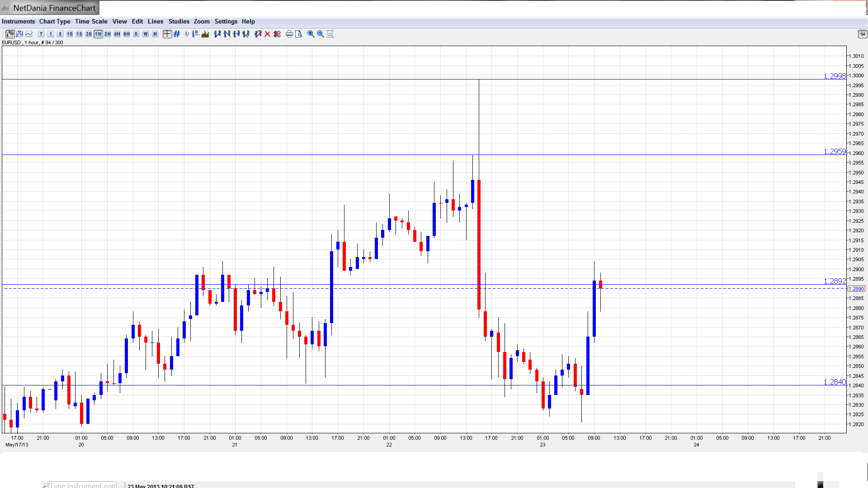Toggle the crosshair cursor tool
This screenshot has height=488, width=868.
167,34
